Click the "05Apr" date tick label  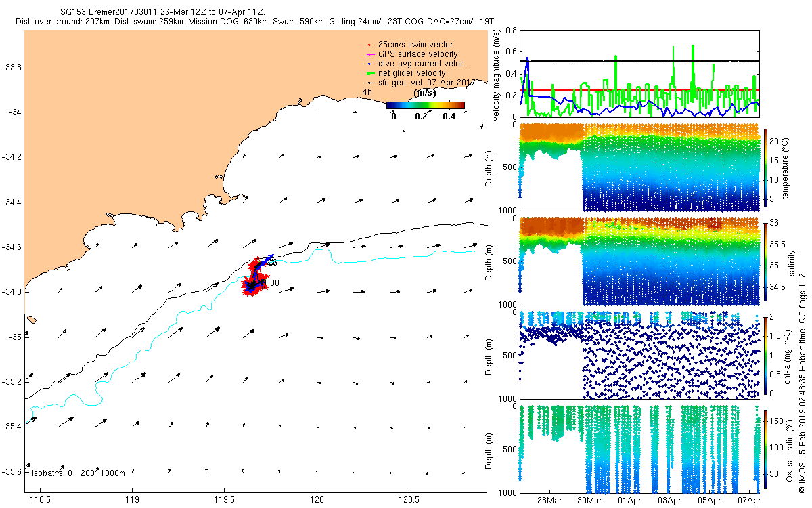(710, 499)
